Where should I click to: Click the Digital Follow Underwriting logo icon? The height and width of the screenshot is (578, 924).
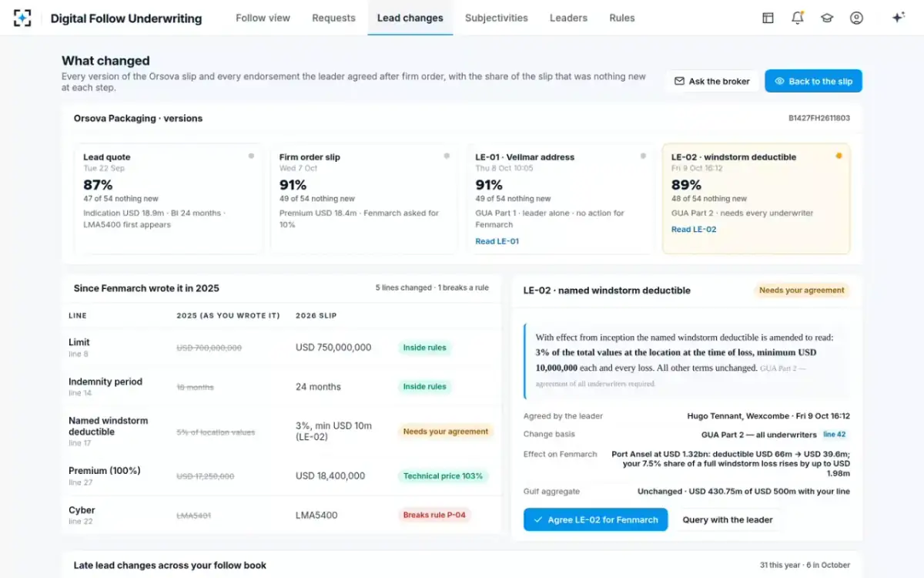(22, 18)
